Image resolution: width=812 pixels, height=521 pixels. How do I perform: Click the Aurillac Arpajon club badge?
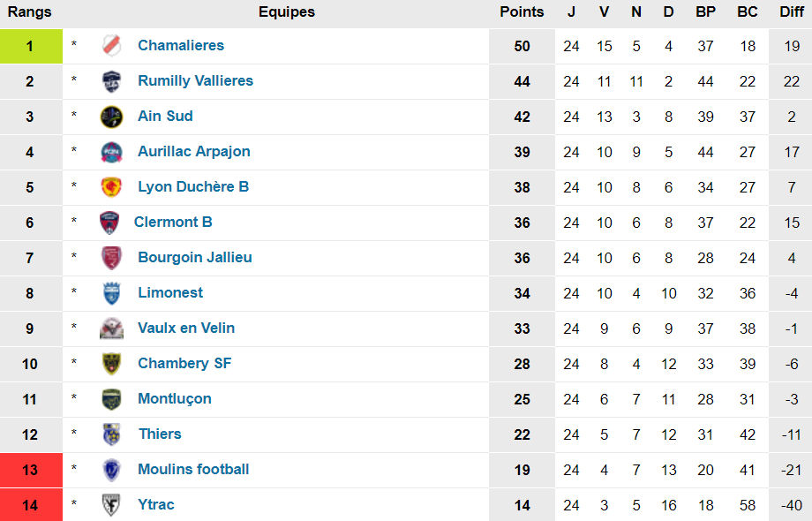pyautogui.click(x=111, y=152)
